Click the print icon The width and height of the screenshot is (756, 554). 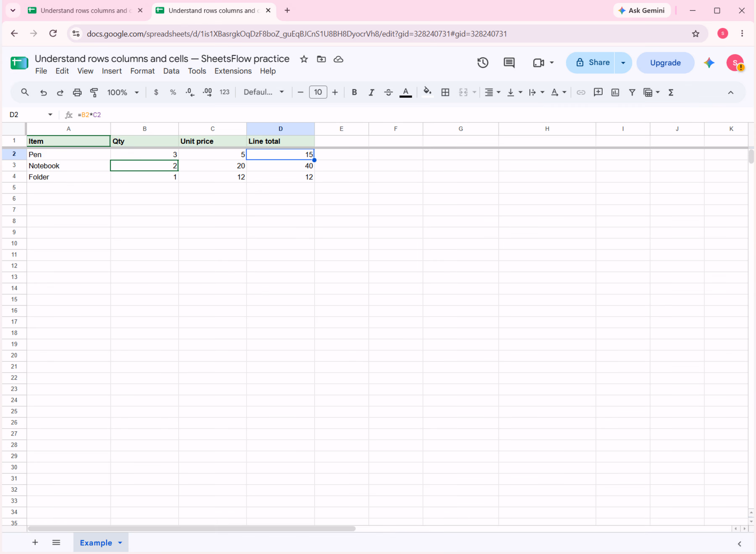tap(77, 92)
